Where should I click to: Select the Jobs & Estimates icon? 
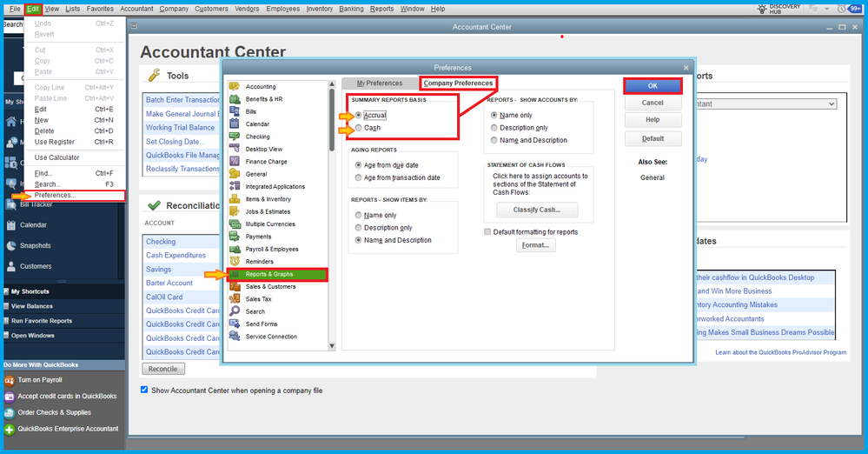pyautogui.click(x=235, y=211)
